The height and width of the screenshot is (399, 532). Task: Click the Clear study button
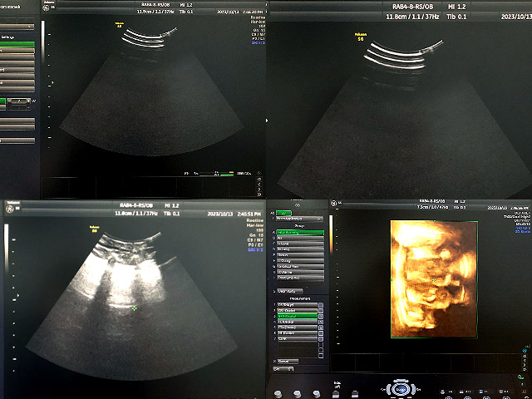pyautogui.click(x=290, y=291)
